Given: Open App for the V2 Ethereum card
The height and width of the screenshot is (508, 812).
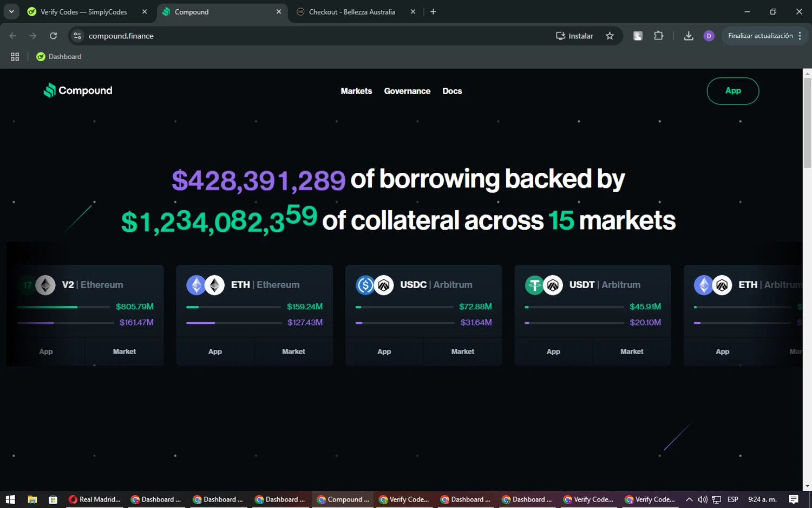Looking at the screenshot, I should [x=46, y=351].
